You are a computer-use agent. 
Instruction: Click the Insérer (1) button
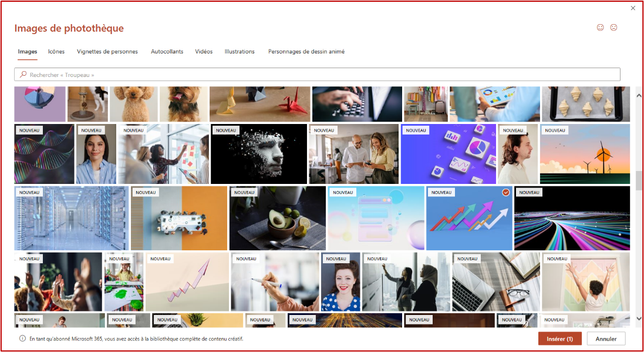[x=560, y=339]
